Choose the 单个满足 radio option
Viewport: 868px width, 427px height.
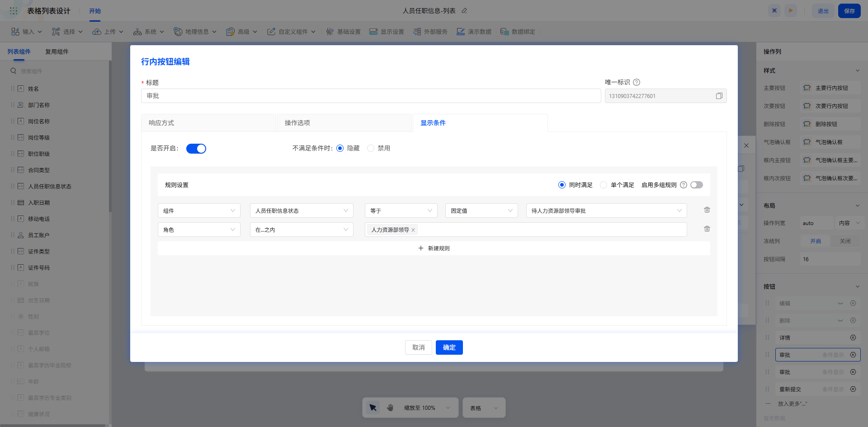coord(604,185)
